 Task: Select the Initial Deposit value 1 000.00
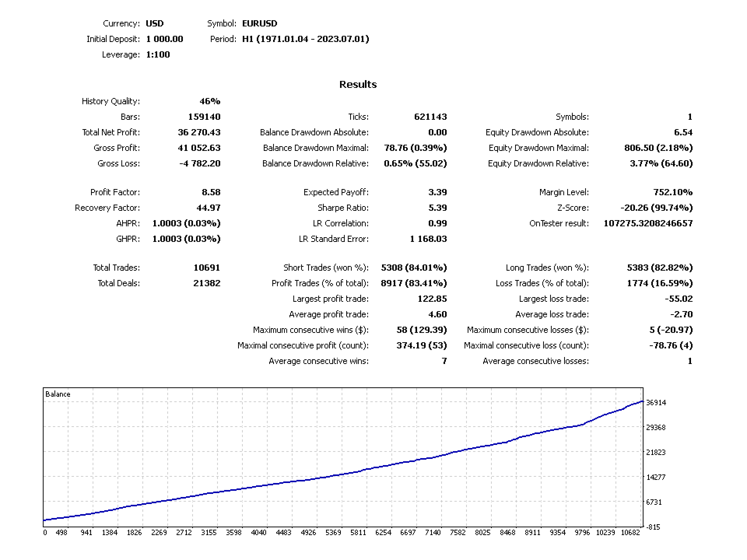(164, 39)
